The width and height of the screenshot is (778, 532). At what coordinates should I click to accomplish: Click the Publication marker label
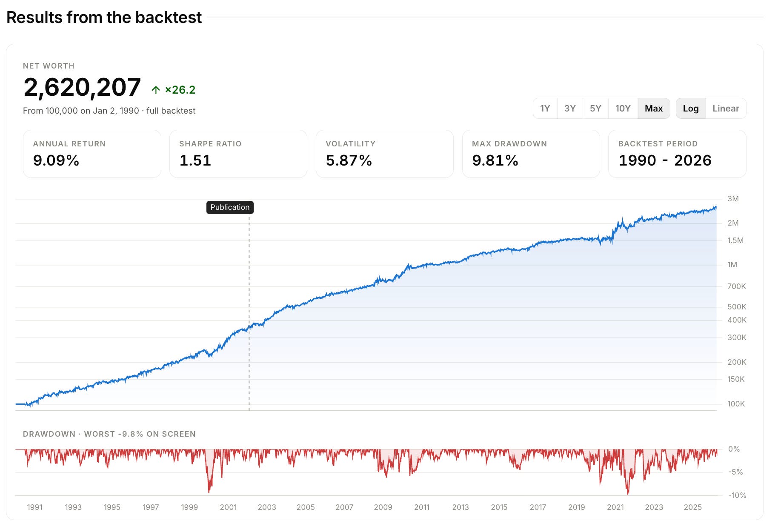tap(230, 207)
